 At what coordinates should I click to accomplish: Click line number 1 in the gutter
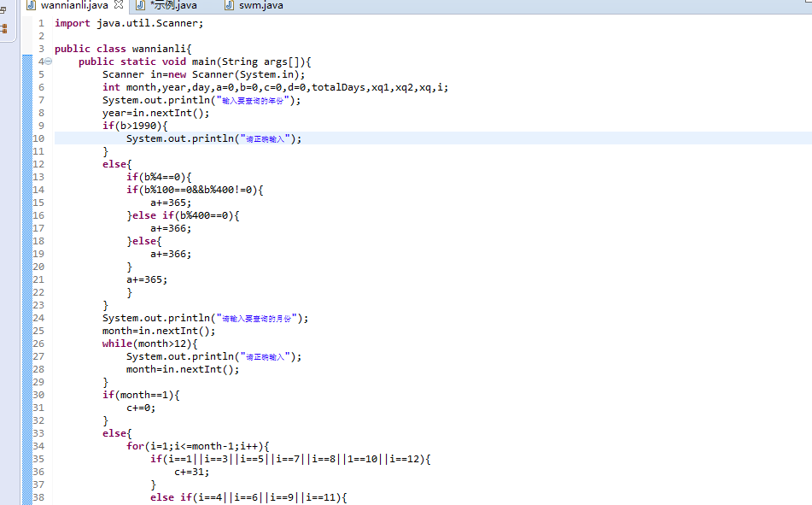(42, 23)
